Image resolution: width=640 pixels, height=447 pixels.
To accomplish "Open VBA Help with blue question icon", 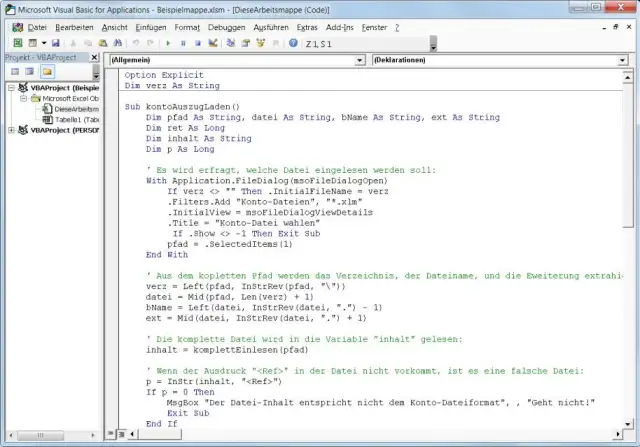I will point(293,43).
